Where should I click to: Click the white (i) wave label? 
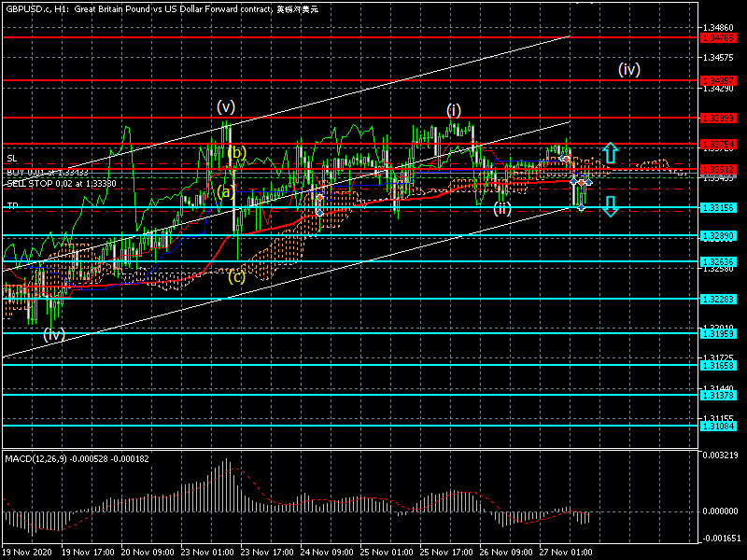coord(454,110)
